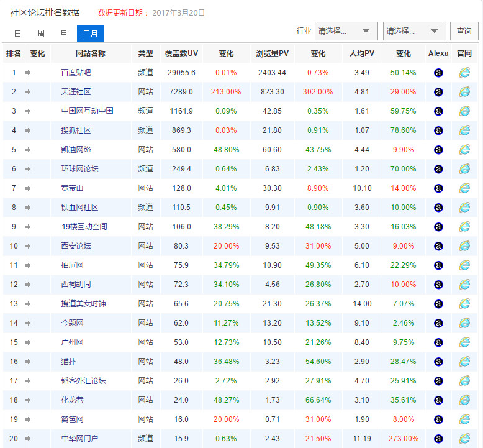The height and width of the screenshot is (448, 483).
Task: Open official site icon for 化龙巷
Action: pyautogui.click(x=464, y=400)
